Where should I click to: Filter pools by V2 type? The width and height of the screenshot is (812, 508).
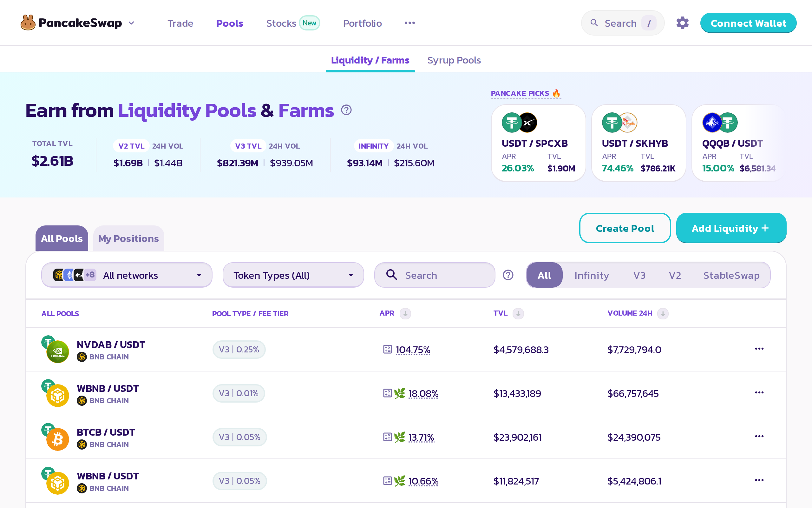(x=675, y=275)
